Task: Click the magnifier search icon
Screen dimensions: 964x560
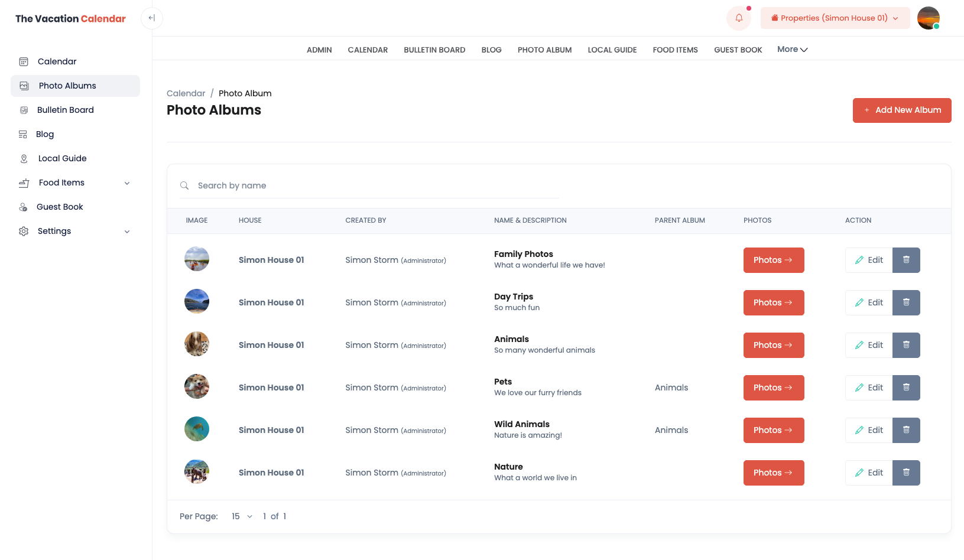Action: pyautogui.click(x=184, y=185)
